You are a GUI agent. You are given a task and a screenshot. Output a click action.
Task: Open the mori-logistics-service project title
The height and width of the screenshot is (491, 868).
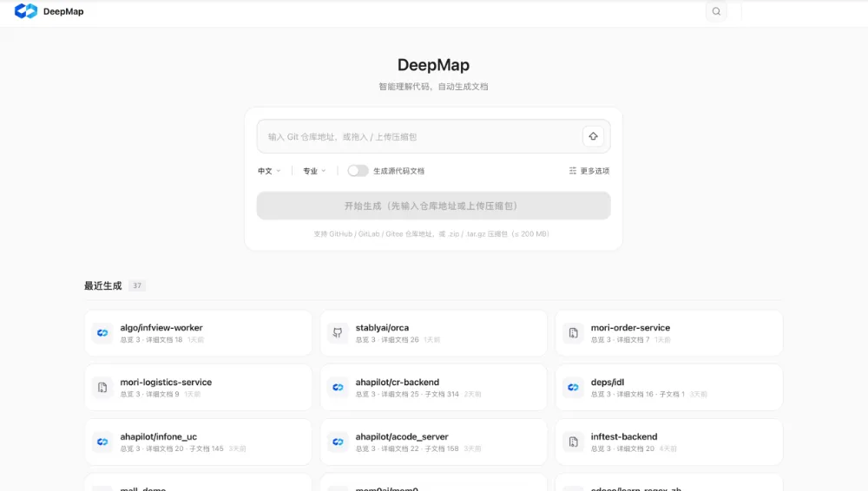(x=166, y=382)
